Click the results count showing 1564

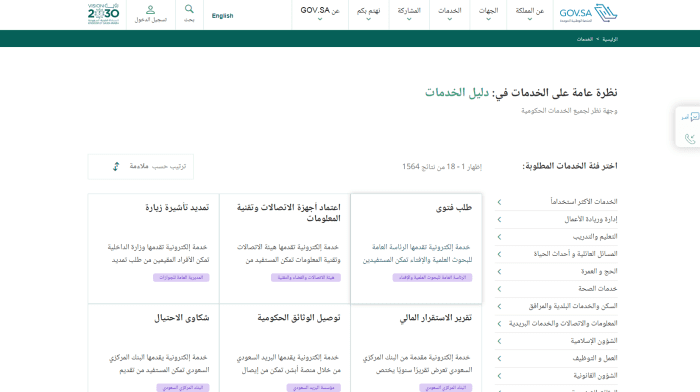coord(442,167)
